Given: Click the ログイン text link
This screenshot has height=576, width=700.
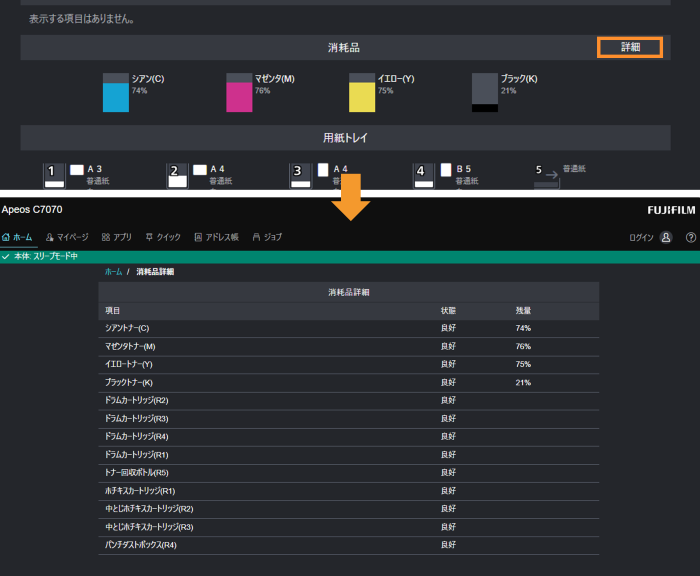Looking at the screenshot, I should click(x=641, y=238).
